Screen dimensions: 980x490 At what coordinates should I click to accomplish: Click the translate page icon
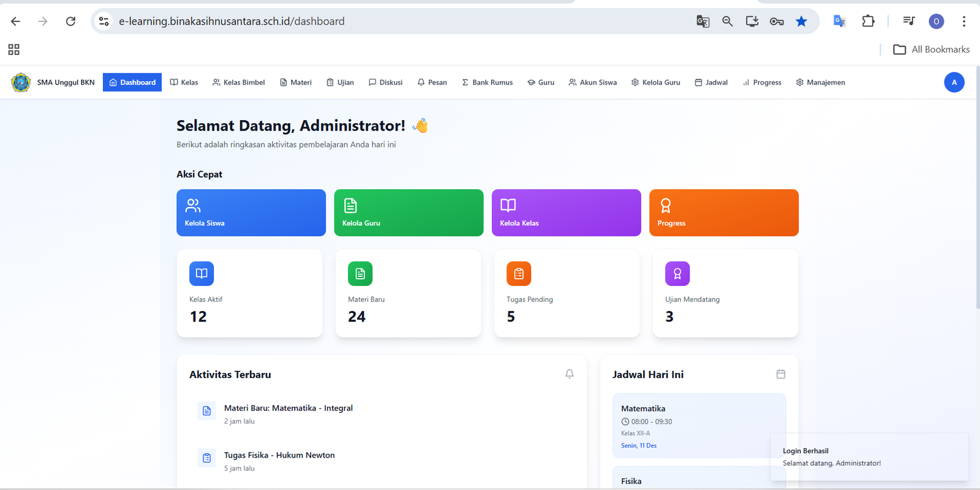click(x=703, y=21)
